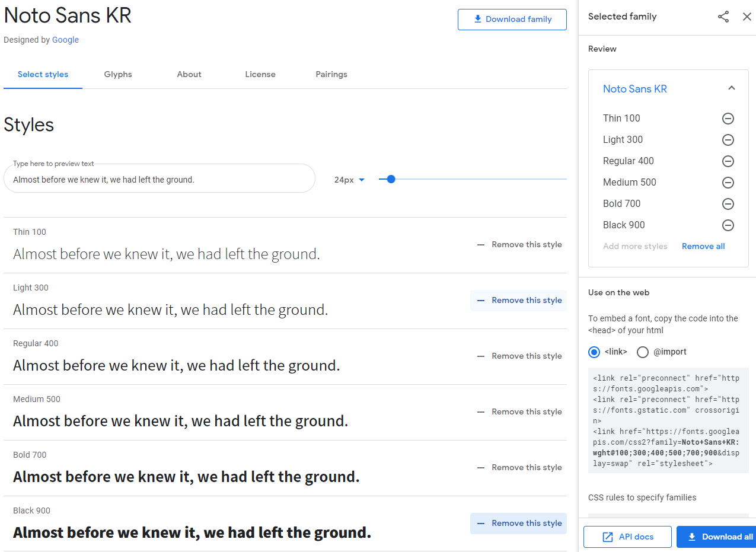The height and width of the screenshot is (552, 756).
Task: Click the Light 300 sample preview text
Action: pos(171,310)
